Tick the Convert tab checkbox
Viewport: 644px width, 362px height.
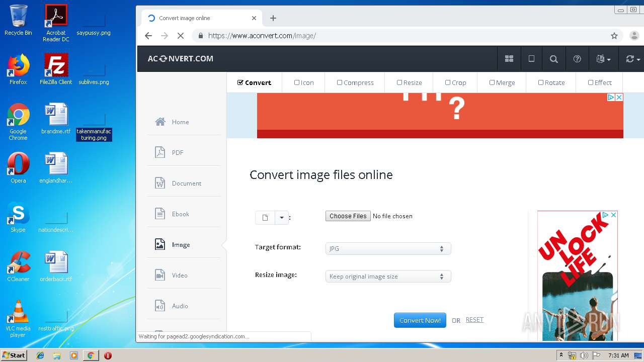(240, 82)
